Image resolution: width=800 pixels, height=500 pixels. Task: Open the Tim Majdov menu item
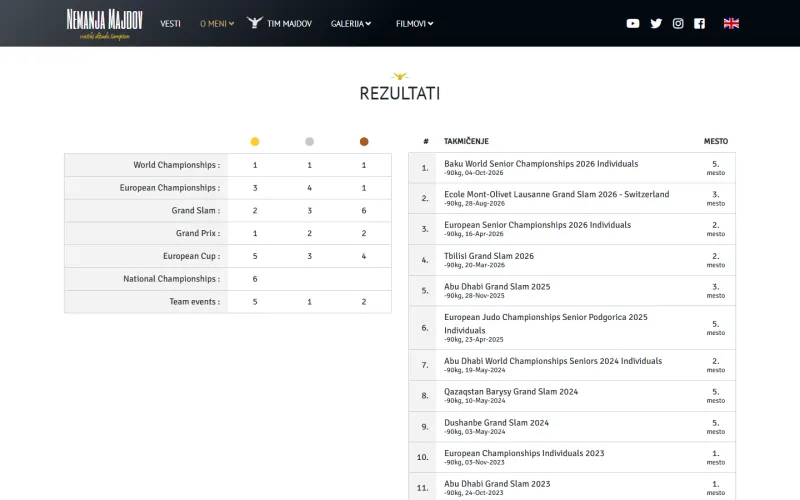coord(289,23)
